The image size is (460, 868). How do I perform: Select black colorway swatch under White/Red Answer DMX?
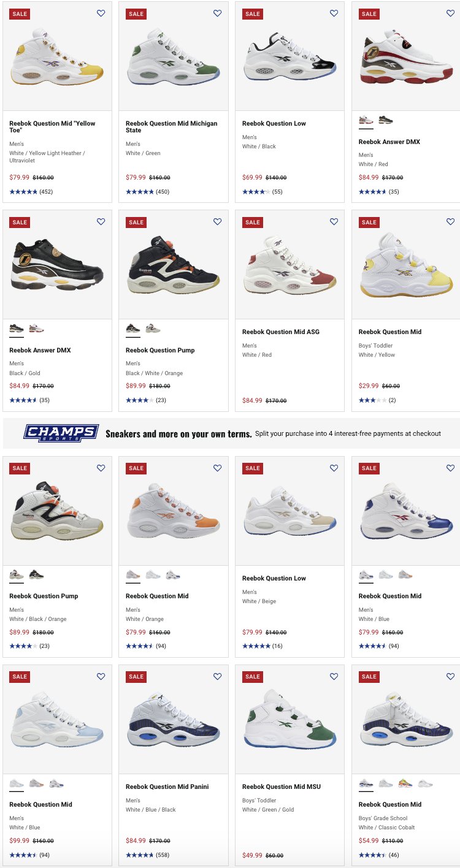tap(386, 120)
